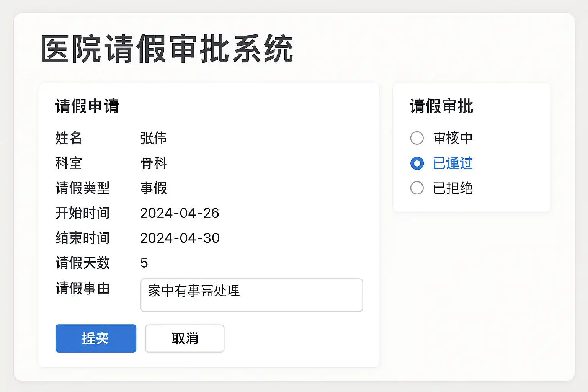Click the start date 2024-04-26
Image resolution: width=588 pixels, height=392 pixels.
pyautogui.click(x=180, y=213)
